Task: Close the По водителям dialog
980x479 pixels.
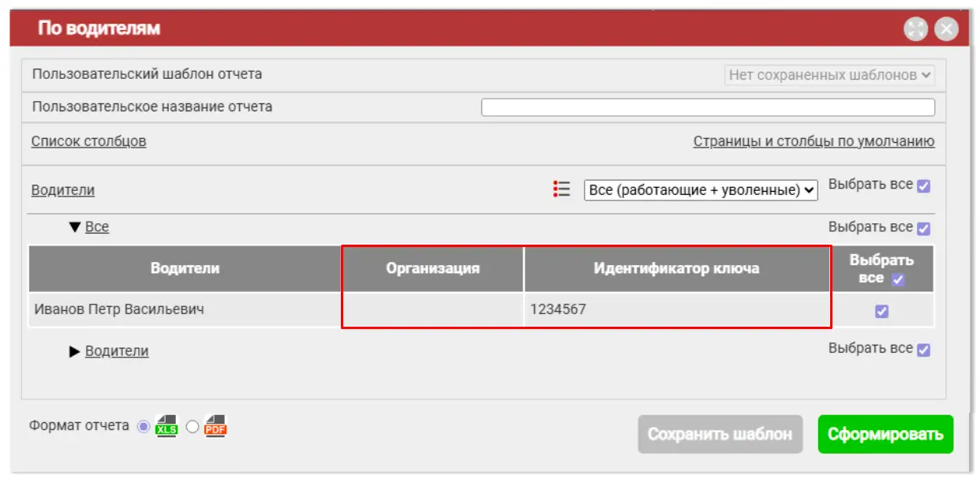Action: point(946,30)
